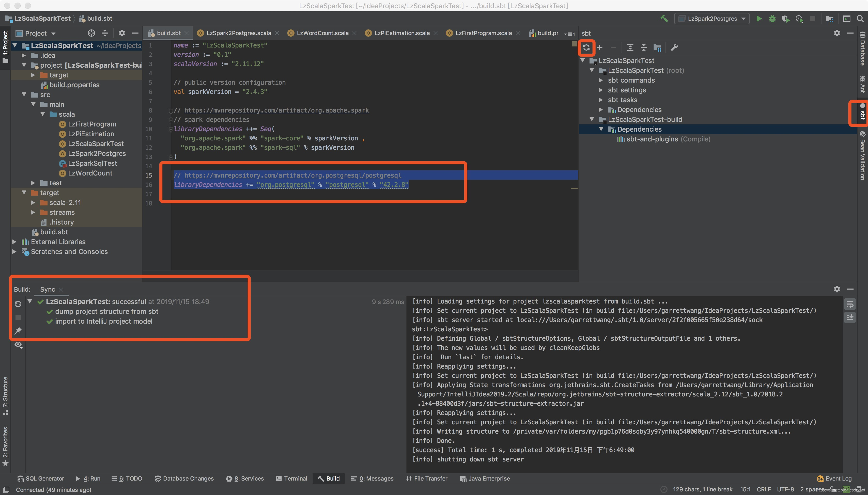Image resolution: width=868 pixels, height=495 pixels.
Task: Collapse the src folder
Action: click(x=24, y=94)
